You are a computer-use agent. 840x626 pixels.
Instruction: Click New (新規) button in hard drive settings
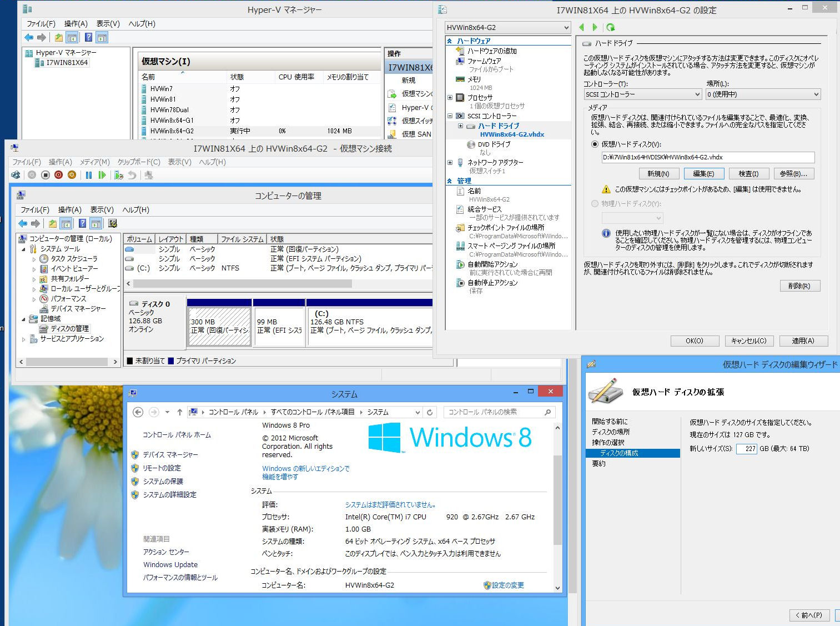[658, 174]
